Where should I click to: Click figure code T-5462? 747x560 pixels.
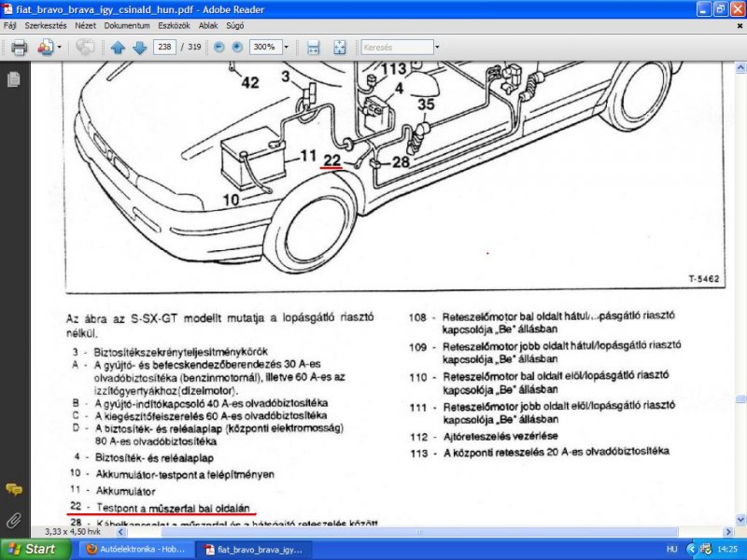(x=704, y=278)
